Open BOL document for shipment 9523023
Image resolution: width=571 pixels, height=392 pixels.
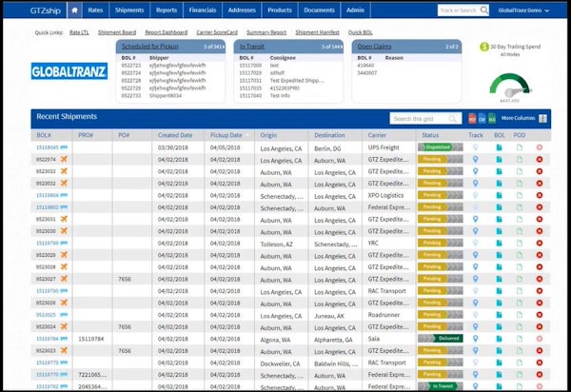[499, 350]
